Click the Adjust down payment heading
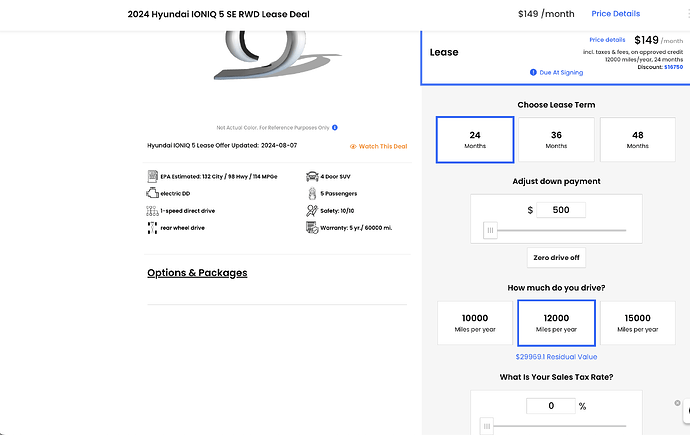The width and height of the screenshot is (690, 435). click(x=556, y=181)
